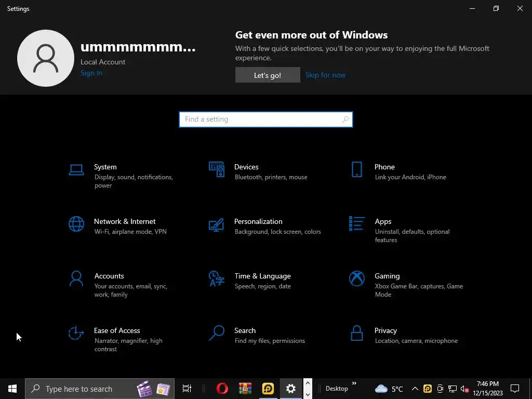This screenshot has height=399, width=532.
Task: Click the Search magnifier category icon
Action: 217,333
